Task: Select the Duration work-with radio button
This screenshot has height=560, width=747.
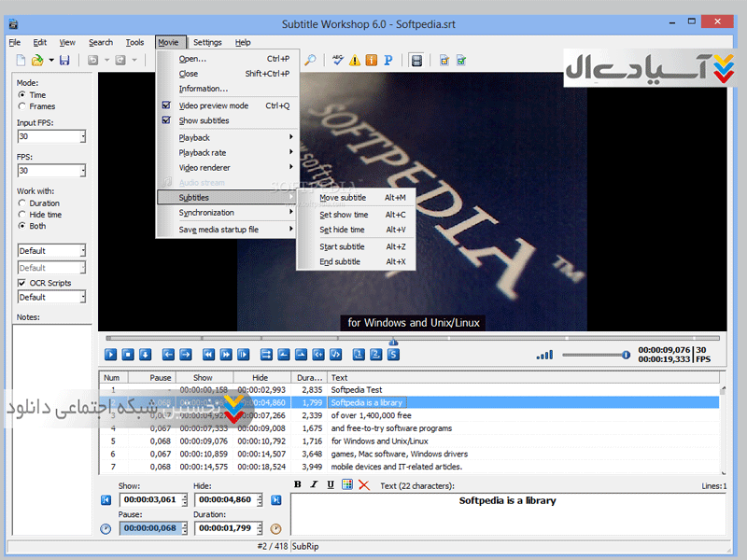Action: point(22,203)
